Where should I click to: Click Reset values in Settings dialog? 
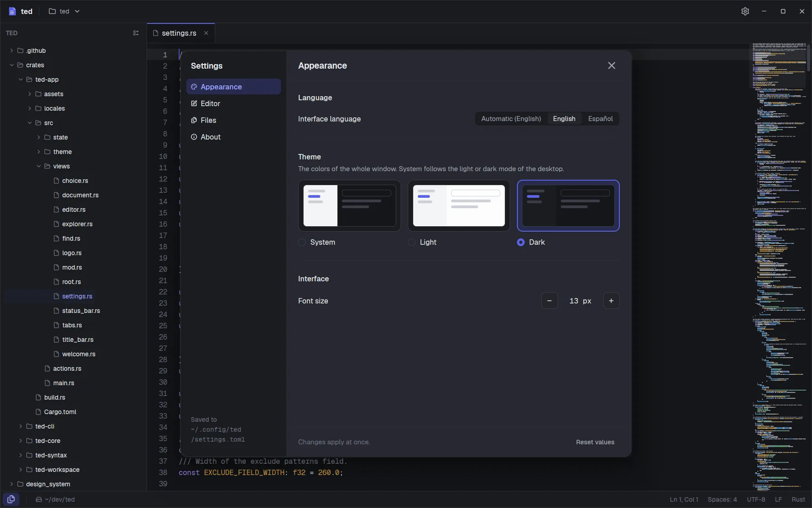pos(595,442)
